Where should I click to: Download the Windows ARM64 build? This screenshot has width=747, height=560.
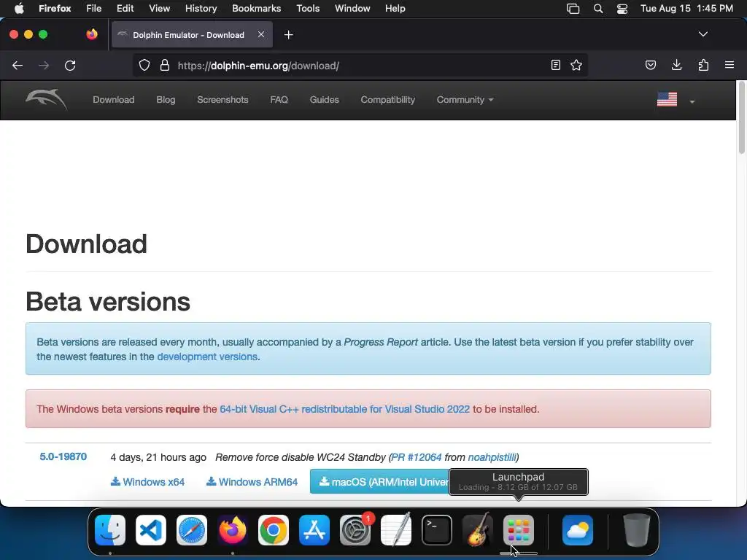252,482
